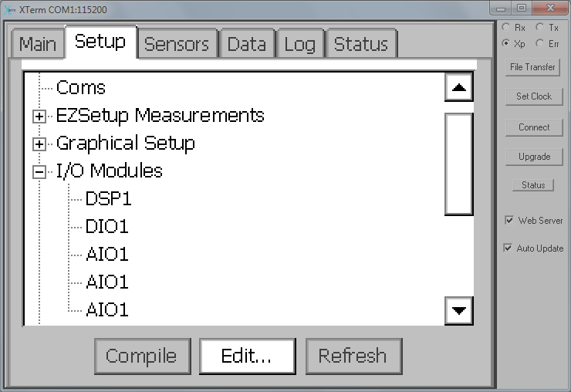Screen dimensions: 571x392
Task: Disable the Auto Update checkbox
Action: click(x=508, y=248)
